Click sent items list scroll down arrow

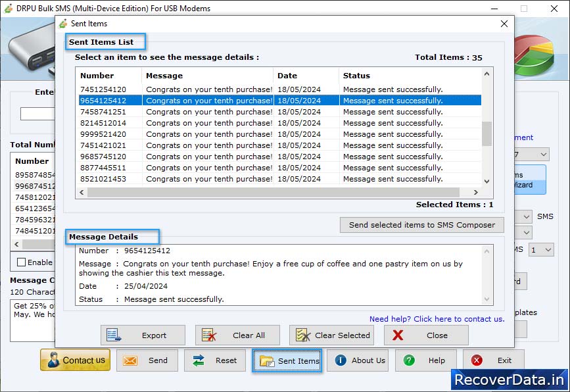487,181
